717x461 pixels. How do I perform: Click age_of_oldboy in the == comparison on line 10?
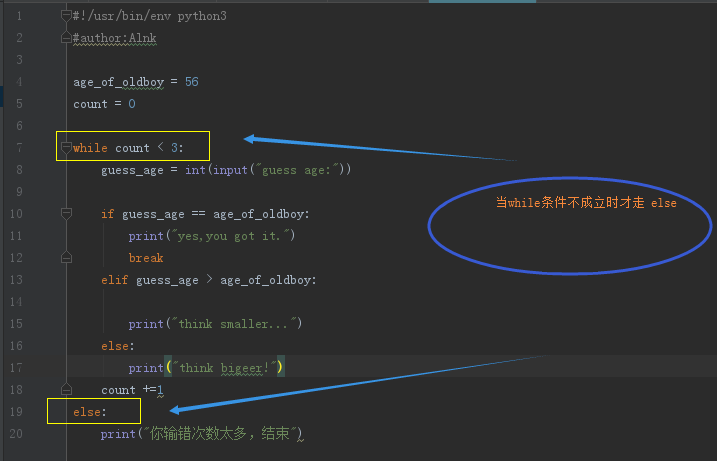[x=258, y=214]
